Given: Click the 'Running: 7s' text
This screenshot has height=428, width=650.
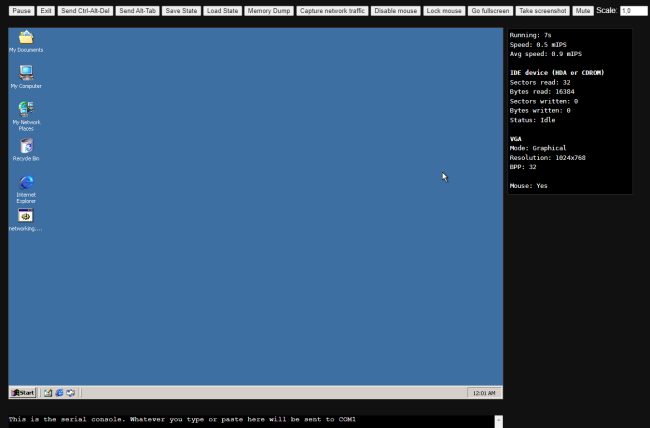Looking at the screenshot, I should [x=530, y=35].
